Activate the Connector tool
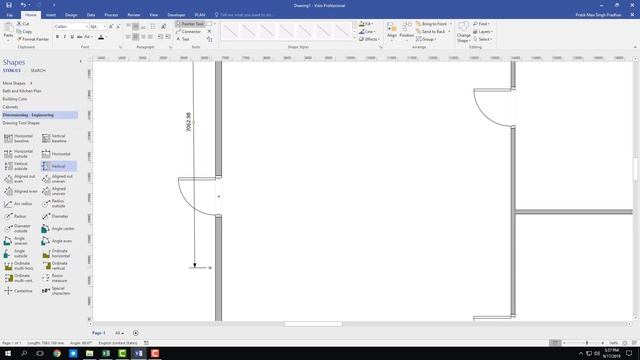The height and width of the screenshot is (360, 640). click(189, 31)
